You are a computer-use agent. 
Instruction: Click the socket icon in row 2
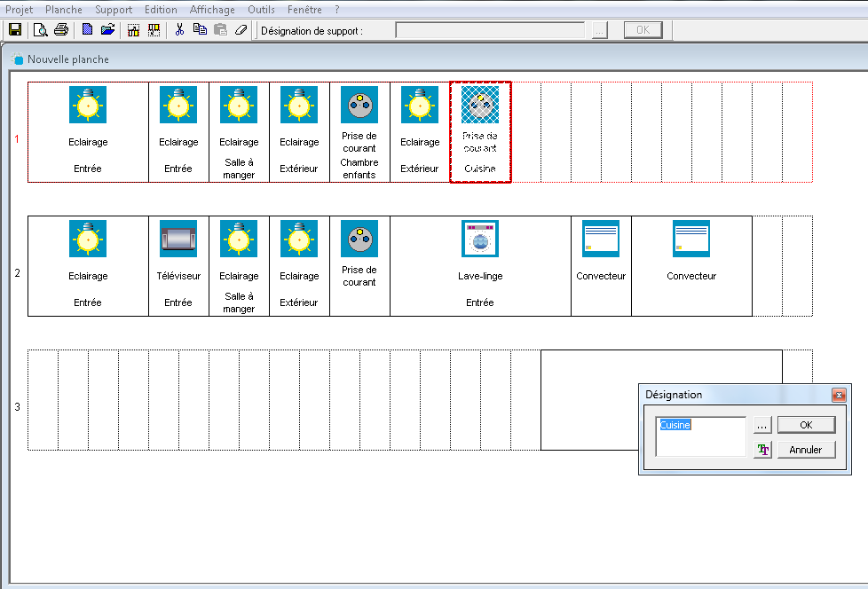pos(359,239)
